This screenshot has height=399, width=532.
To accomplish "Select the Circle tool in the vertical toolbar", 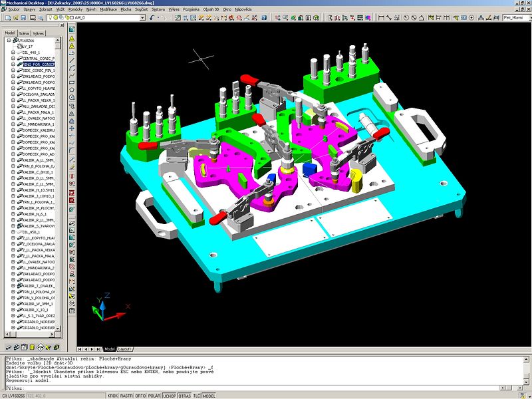I will point(72,97).
